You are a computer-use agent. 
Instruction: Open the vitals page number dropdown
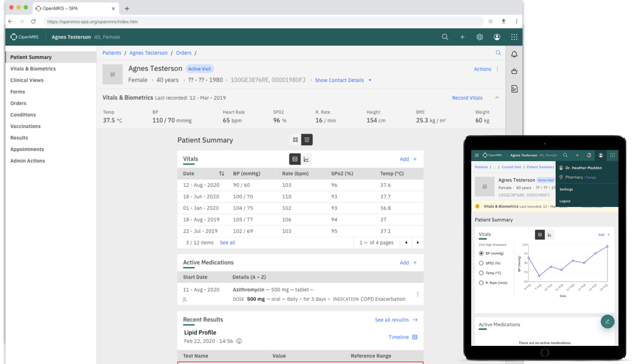click(x=363, y=243)
